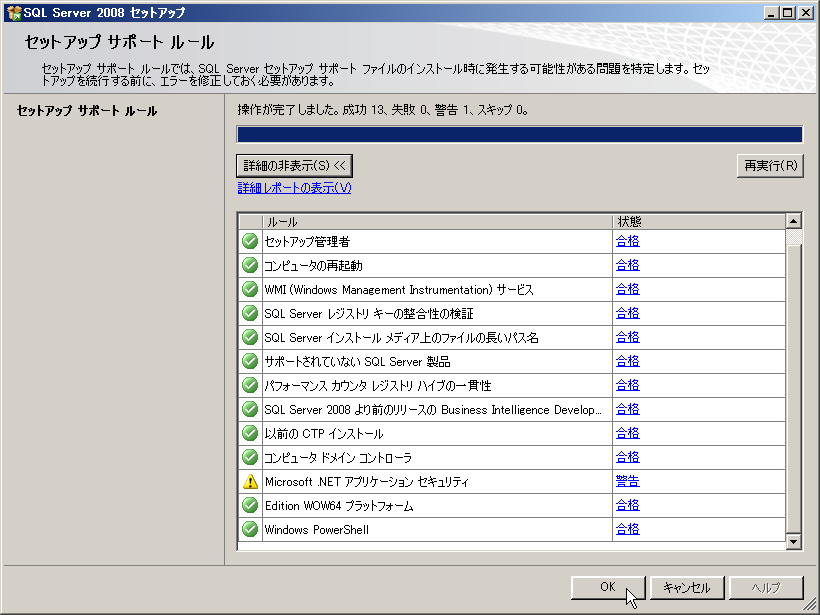
Task: Maximize the SQL Server 2008 setup window
Action: click(x=788, y=13)
